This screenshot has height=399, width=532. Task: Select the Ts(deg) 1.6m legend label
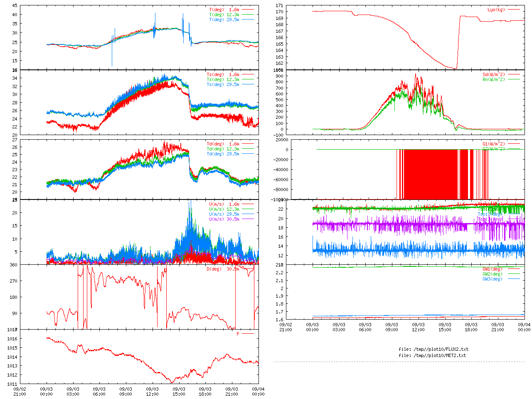[223, 74]
